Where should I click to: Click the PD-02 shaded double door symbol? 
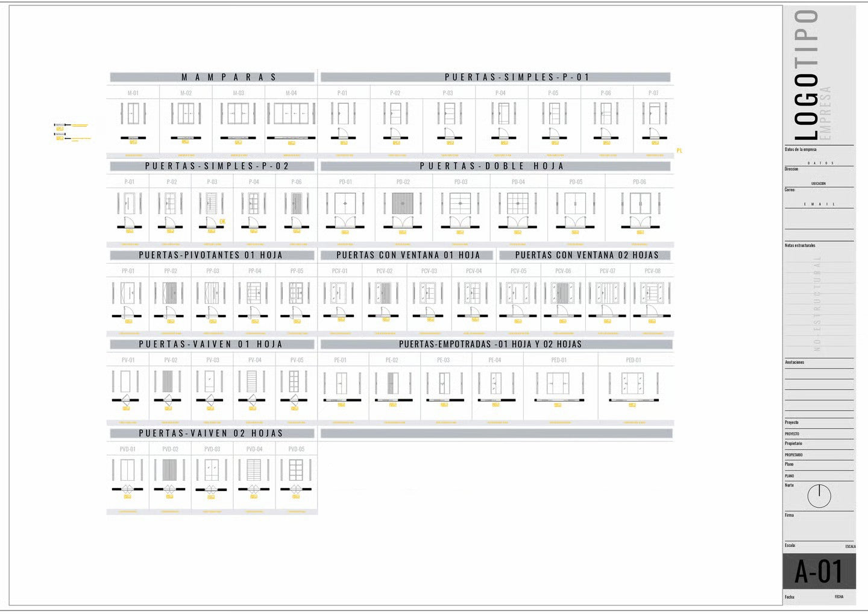403,204
